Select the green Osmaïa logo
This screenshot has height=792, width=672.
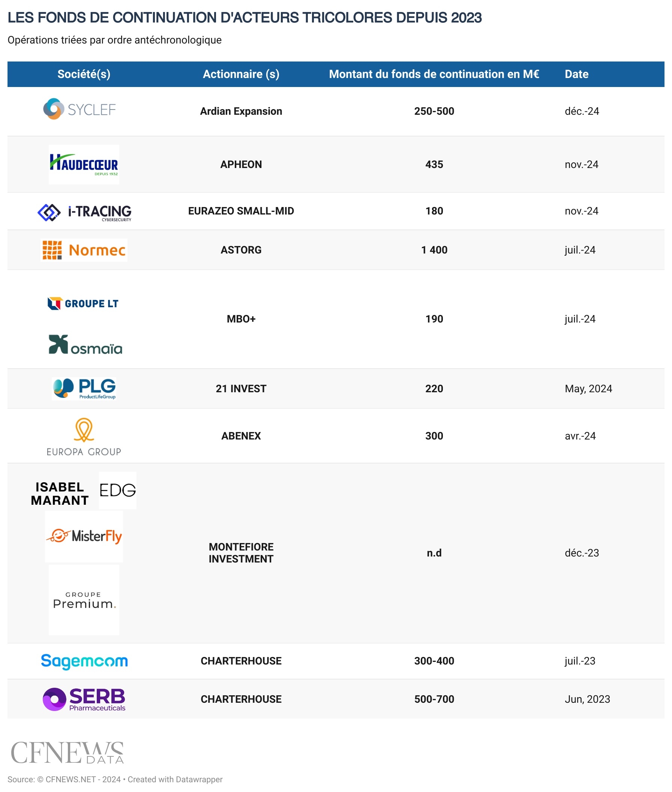point(85,345)
